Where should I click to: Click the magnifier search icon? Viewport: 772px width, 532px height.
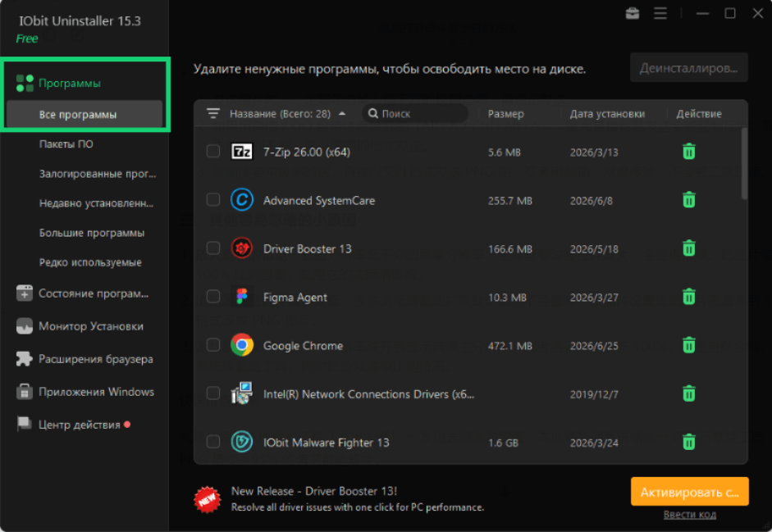[x=373, y=114]
